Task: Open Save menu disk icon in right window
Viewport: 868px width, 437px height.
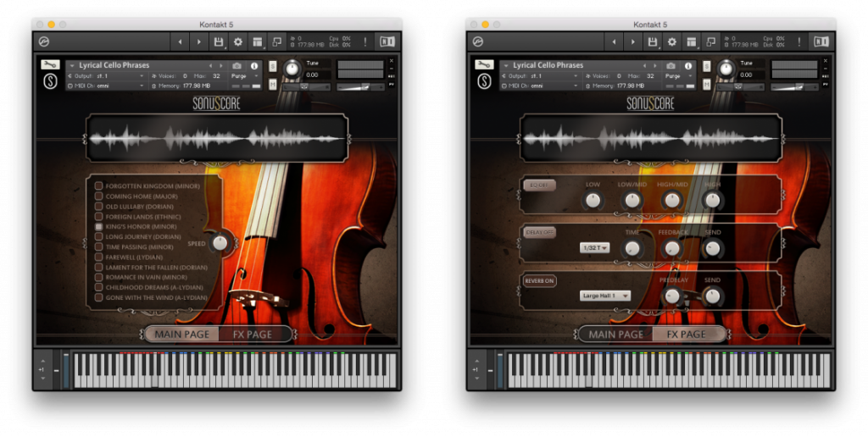Action: tap(653, 41)
